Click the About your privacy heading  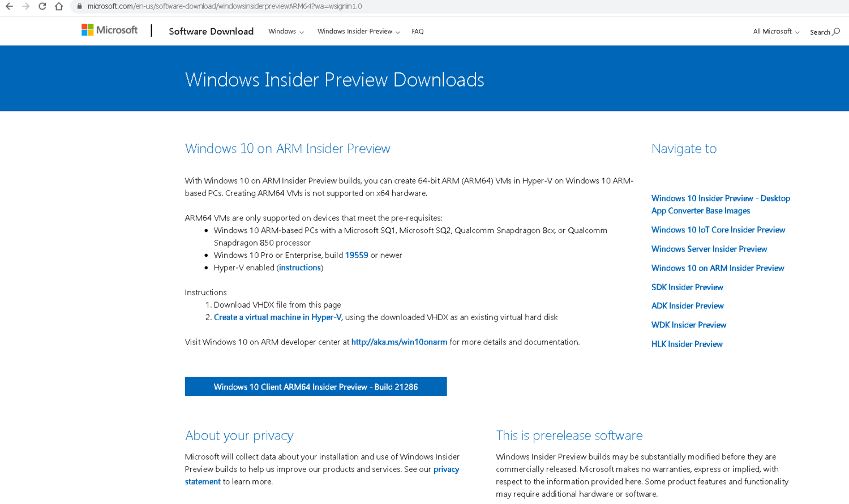pos(239,436)
